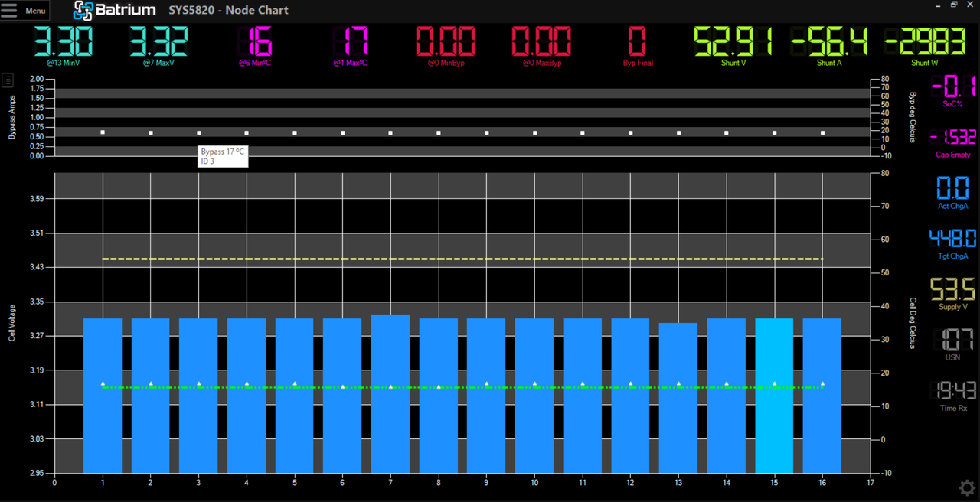The image size is (980, 502).
Task: Open the settings gear icon
Action: point(966,487)
